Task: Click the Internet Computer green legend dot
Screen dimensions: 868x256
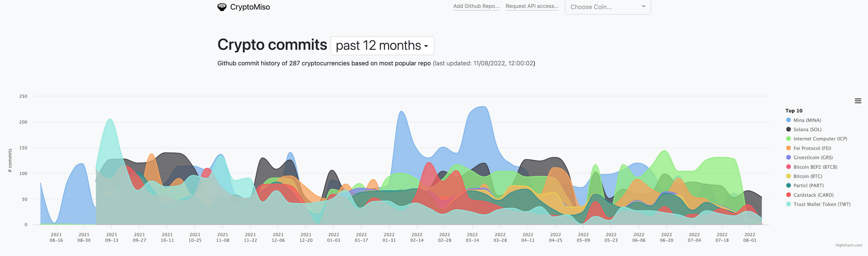Action: 789,139
